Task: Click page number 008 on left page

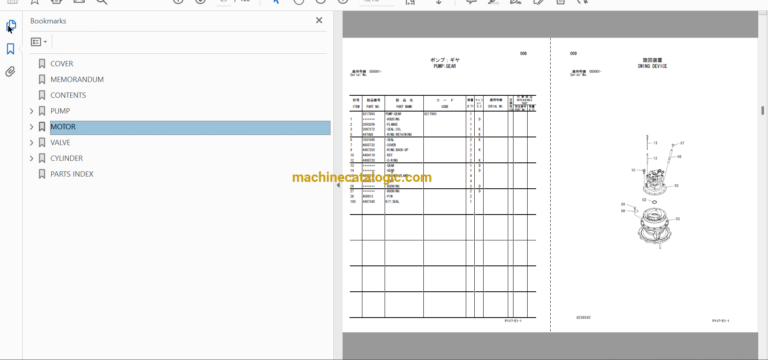Action: [x=523, y=53]
